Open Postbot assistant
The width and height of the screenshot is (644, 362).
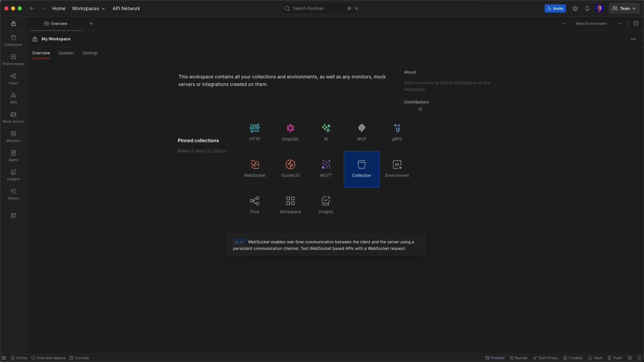point(495,358)
